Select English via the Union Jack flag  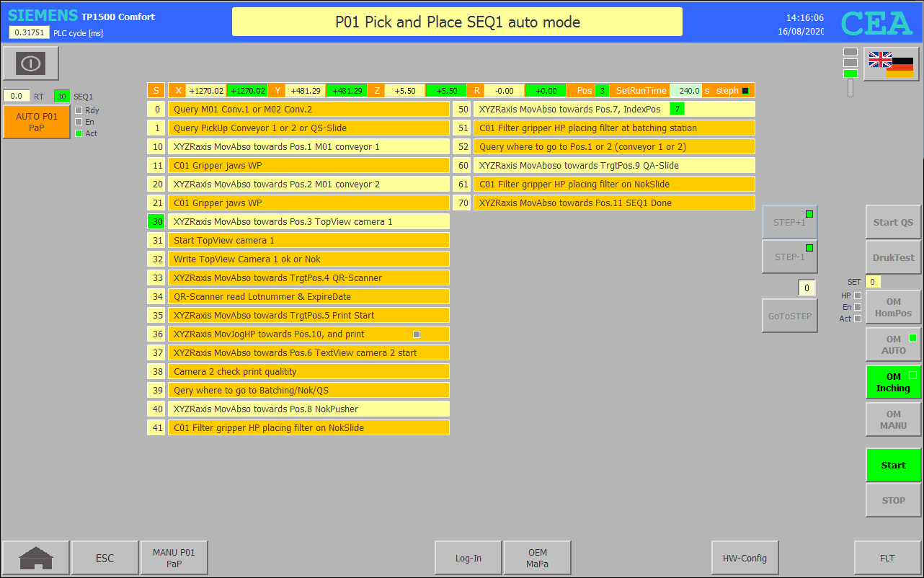point(880,60)
